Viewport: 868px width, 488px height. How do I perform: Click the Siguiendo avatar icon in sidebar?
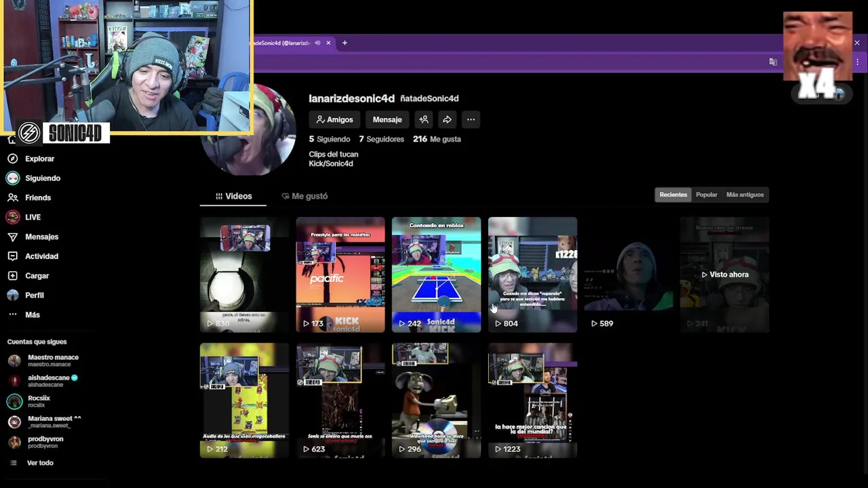12,178
